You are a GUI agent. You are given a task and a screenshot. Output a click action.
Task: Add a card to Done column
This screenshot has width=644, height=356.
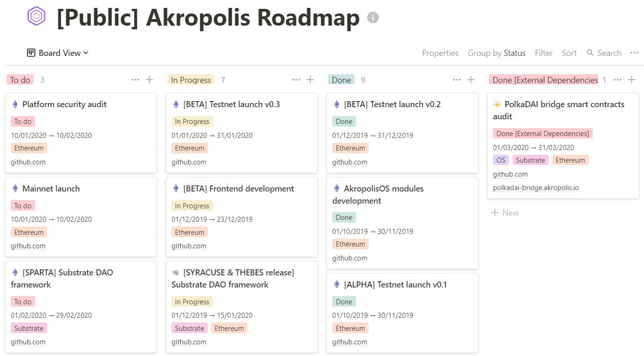coord(471,80)
